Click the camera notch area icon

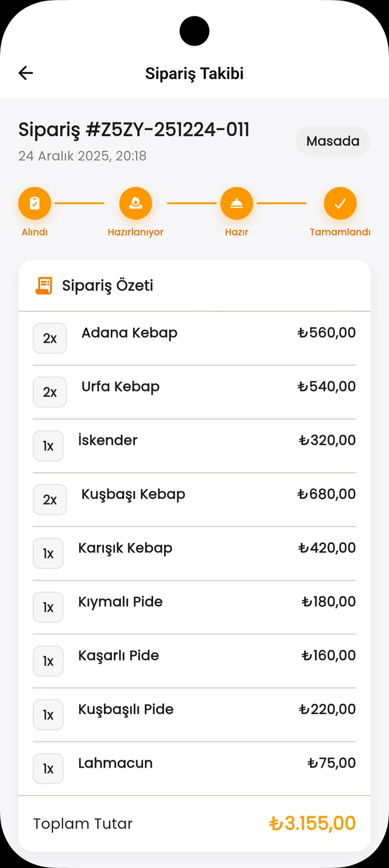pyautogui.click(x=194, y=31)
